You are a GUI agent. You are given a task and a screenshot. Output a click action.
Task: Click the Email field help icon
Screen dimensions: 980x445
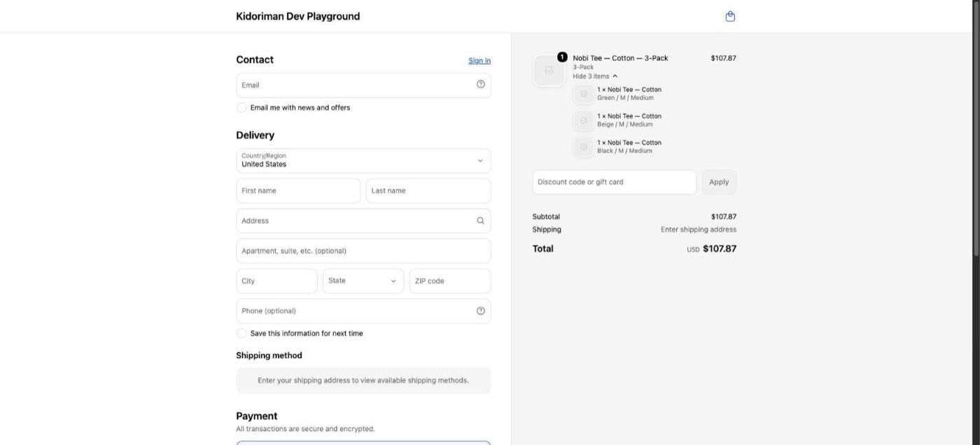[480, 84]
